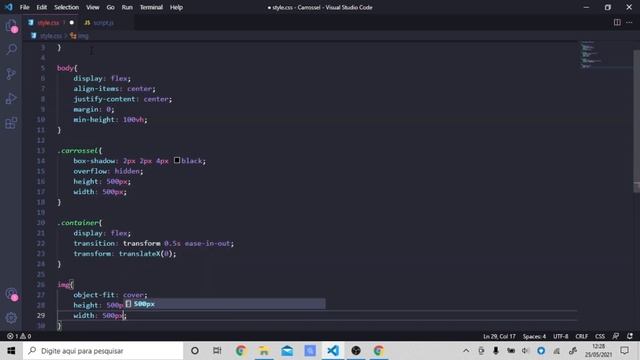Open the Windows Start button
Screen dimensions: 640x360
click(11, 351)
